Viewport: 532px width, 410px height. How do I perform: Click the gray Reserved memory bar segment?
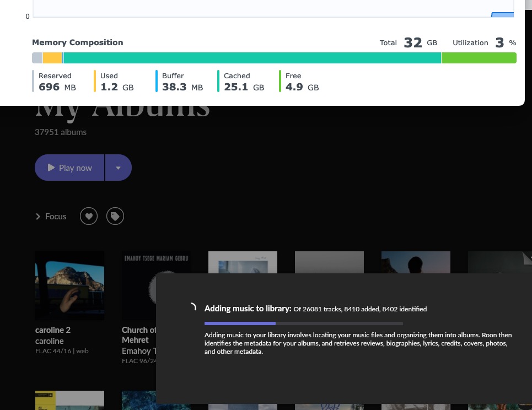coord(37,58)
